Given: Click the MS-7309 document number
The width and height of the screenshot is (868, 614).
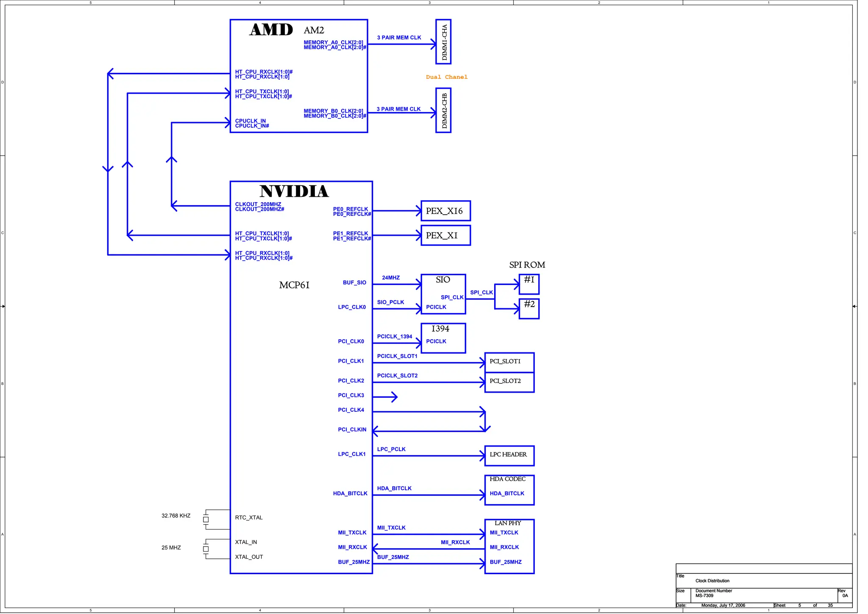Looking at the screenshot, I should coord(704,596).
